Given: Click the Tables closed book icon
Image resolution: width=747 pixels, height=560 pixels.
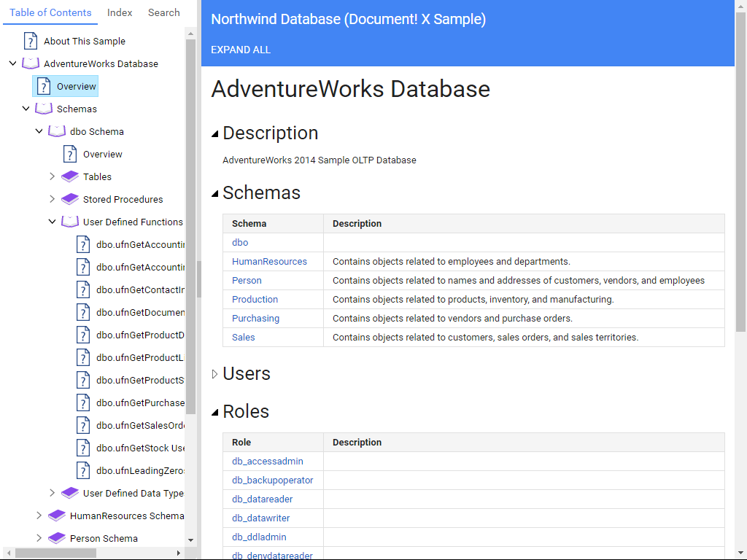Looking at the screenshot, I should (70, 176).
